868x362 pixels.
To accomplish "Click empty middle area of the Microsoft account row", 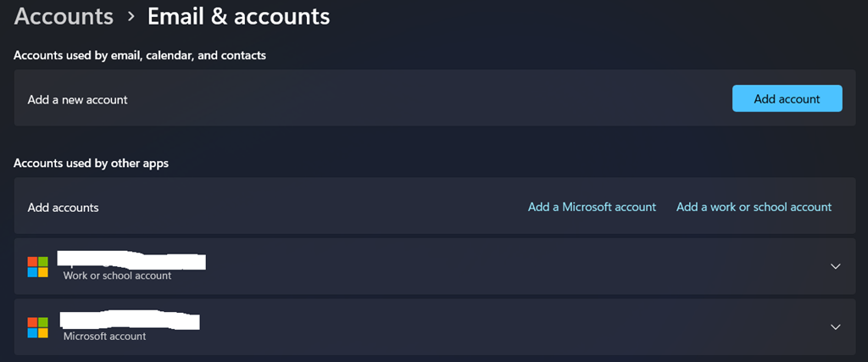I will coord(509,326).
